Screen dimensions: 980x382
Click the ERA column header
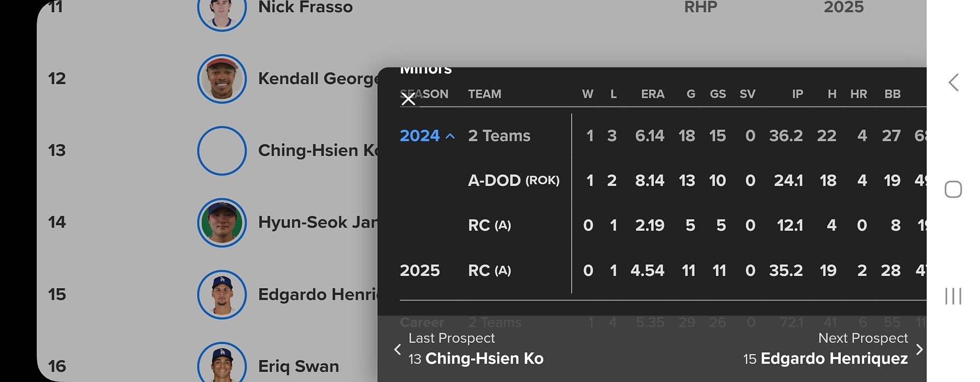click(652, 94)
